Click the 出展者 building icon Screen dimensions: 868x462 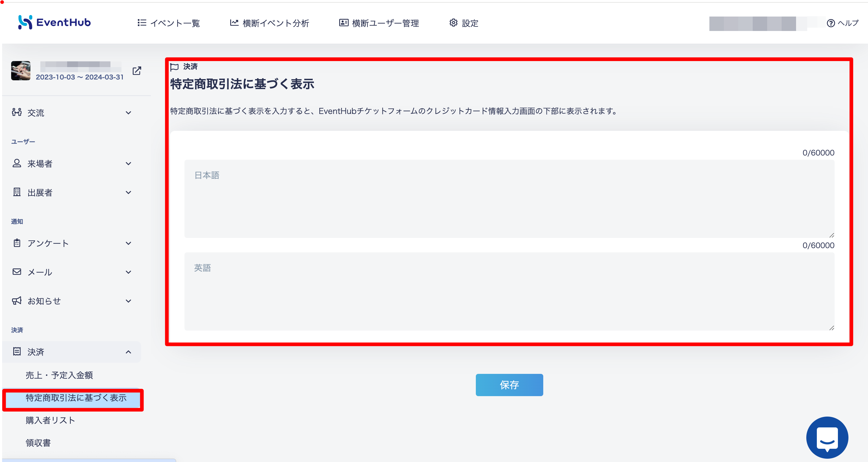(17, 192)
